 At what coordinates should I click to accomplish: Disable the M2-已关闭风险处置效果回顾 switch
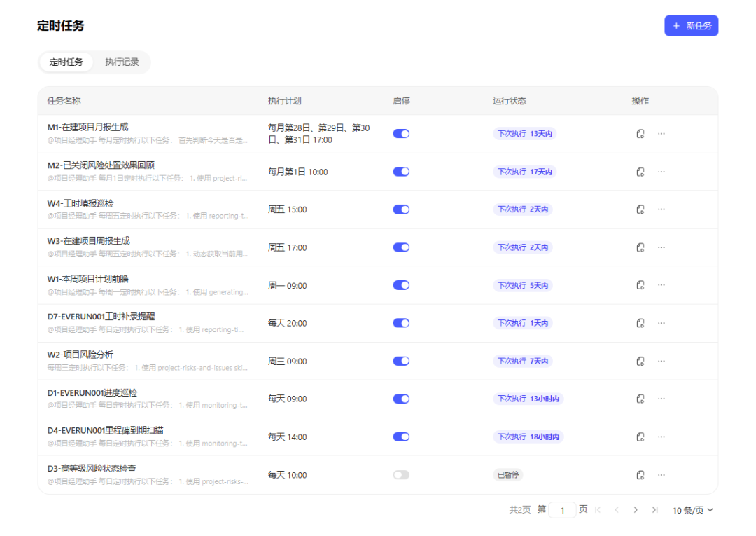pyautogui.click(x=401, y=172)
